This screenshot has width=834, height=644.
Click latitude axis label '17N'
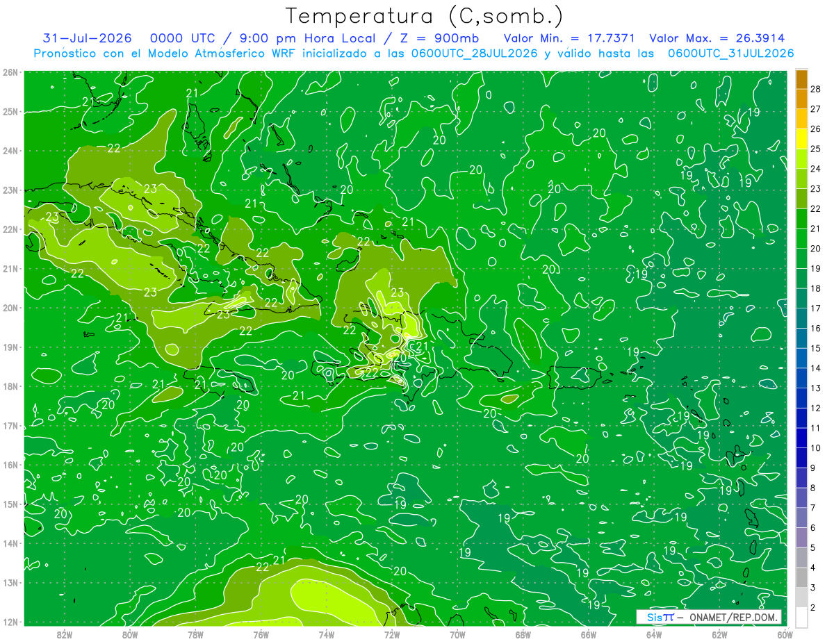point(10,426)
